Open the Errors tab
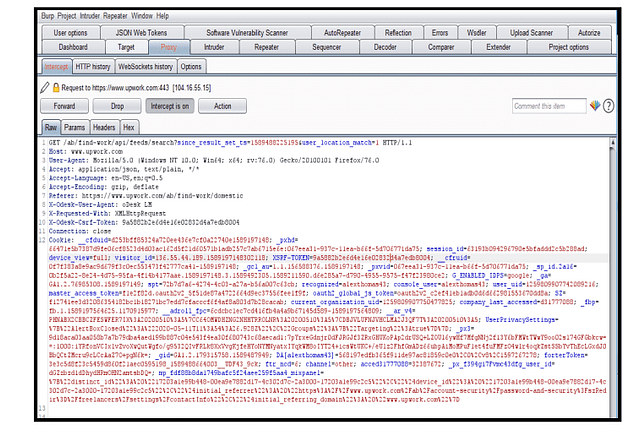Screen dimensions: 640x441 coord(440,33)
